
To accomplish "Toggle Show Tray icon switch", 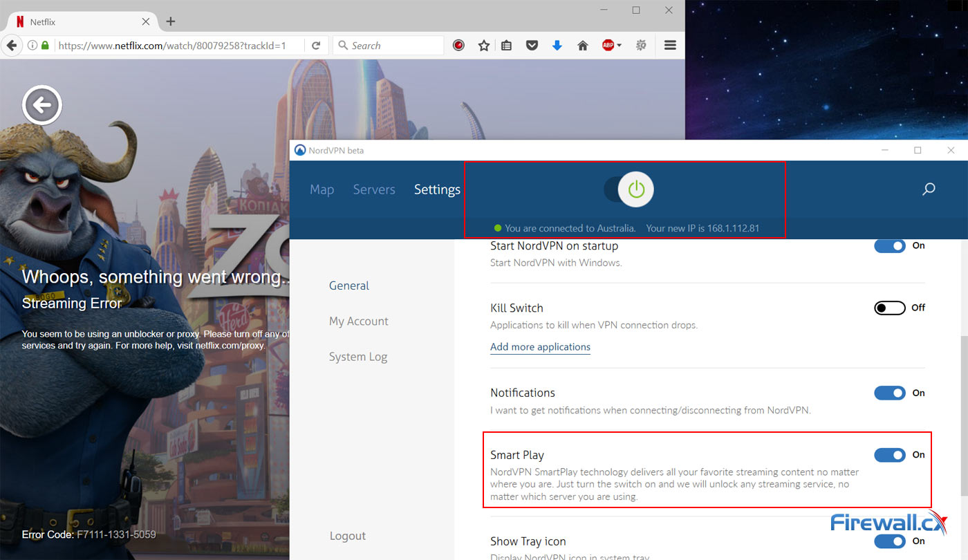I will tap(890, 541).
